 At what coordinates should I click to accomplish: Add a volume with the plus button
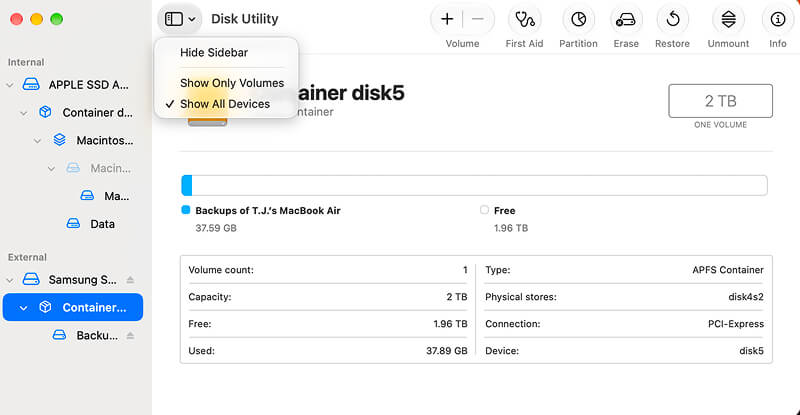pos(447,19)
